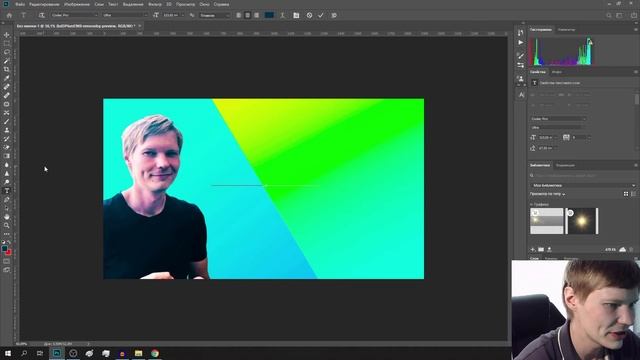Click the Home icon in options bar
Viewport: 640px width, 360px height.
9,15
